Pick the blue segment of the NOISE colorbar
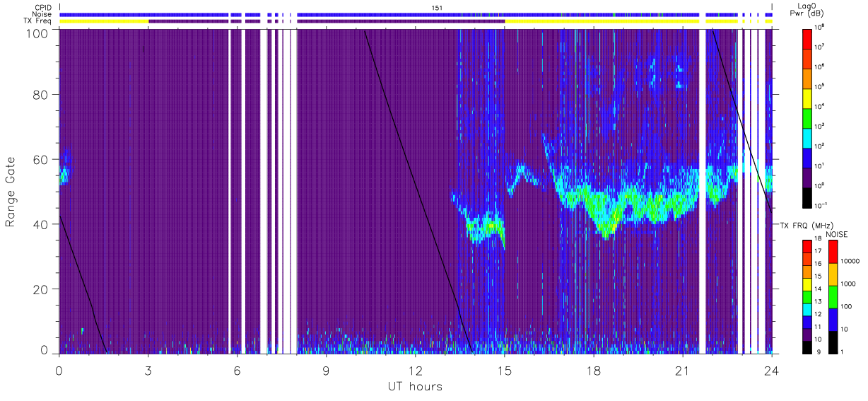 click(833, 319)
